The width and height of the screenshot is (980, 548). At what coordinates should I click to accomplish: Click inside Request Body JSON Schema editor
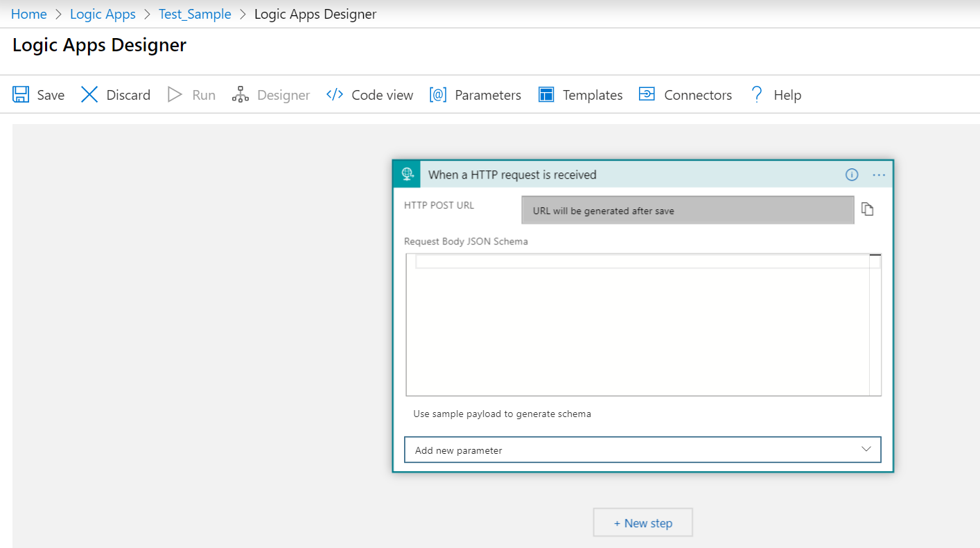[638, 326]
